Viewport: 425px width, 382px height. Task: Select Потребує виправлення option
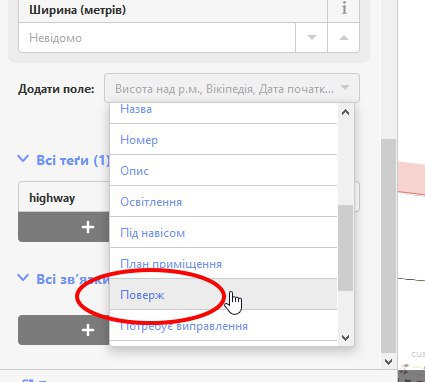click(x=223, y=325)
